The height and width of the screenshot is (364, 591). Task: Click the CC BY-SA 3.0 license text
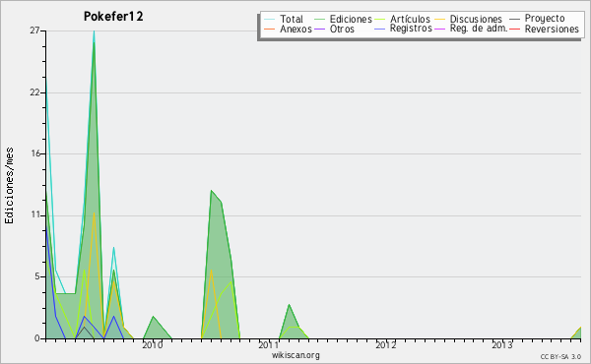coord(560,357)
